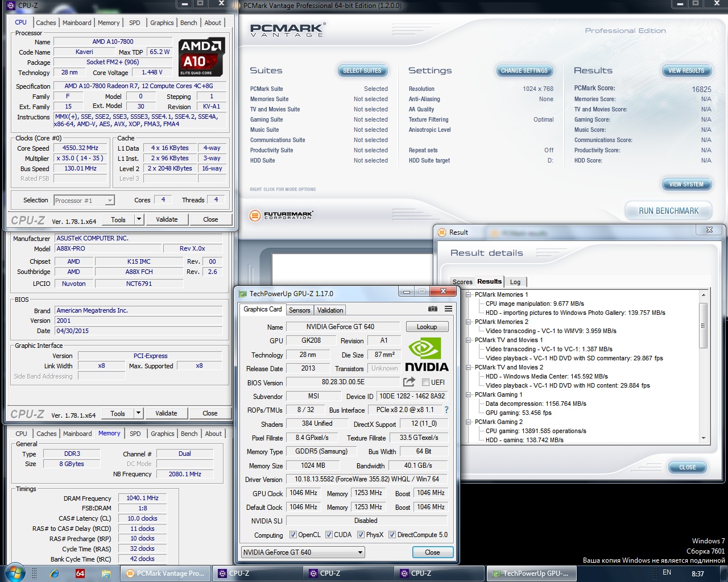Viewport: 728px width, 582px height.
Task: Open Internet Explorer from the taskbar
Action: [x=55, y=573]
